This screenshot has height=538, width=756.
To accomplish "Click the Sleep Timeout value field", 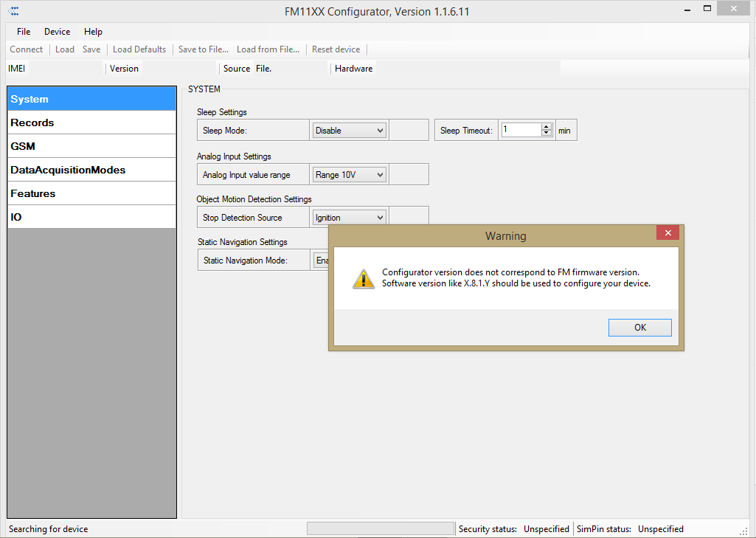I will [x=521, y=130].
